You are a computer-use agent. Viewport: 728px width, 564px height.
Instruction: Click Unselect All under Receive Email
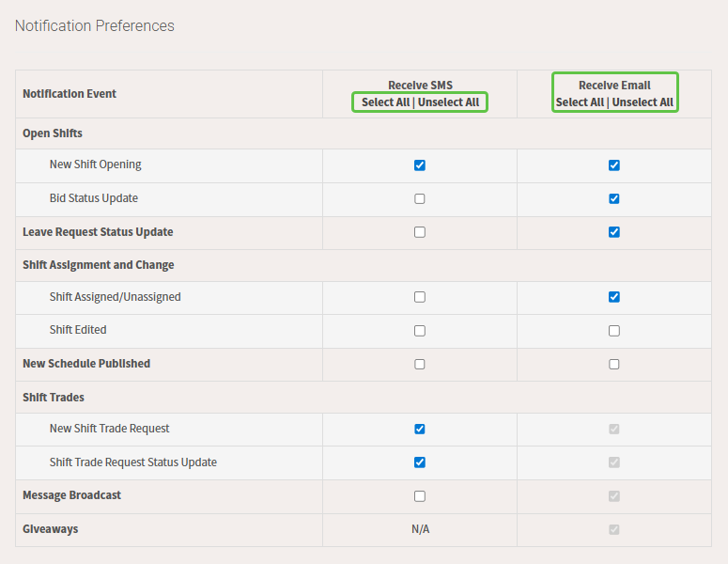point(643,102)
